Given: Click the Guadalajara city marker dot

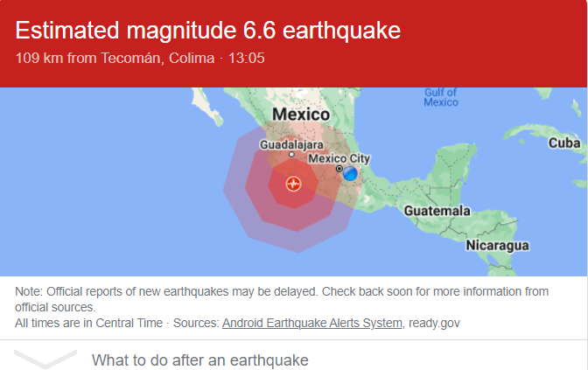Looking at the screenshot, I should (x=292, y=155).
